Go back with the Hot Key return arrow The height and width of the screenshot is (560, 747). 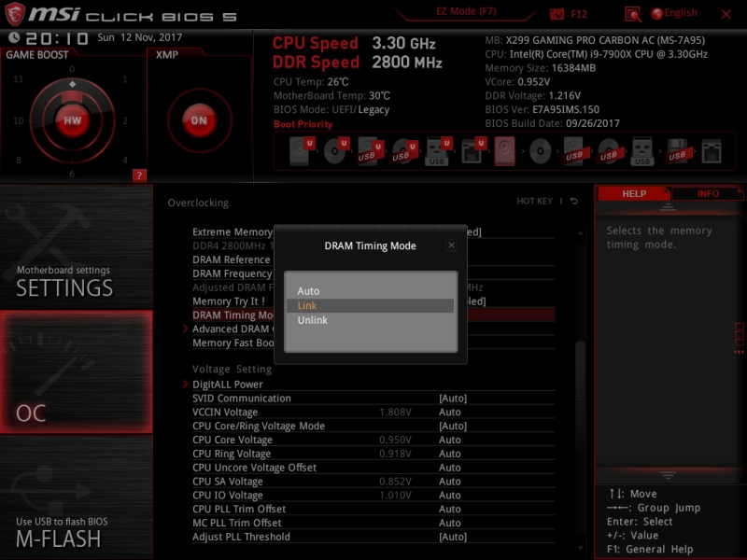click(x=574, y=201)
